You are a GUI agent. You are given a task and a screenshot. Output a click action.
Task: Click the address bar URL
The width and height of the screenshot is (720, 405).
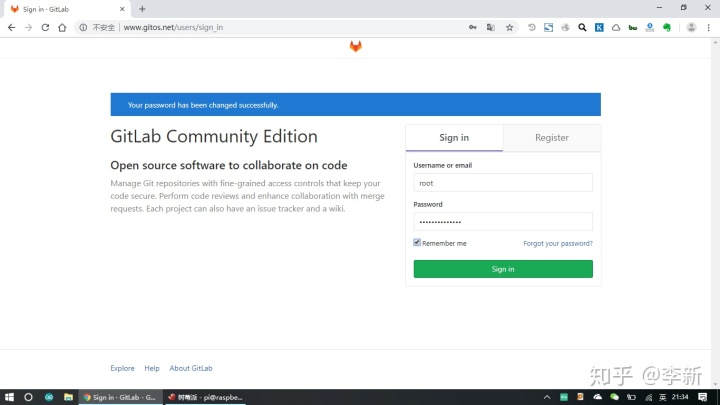[x=173, y=28]
